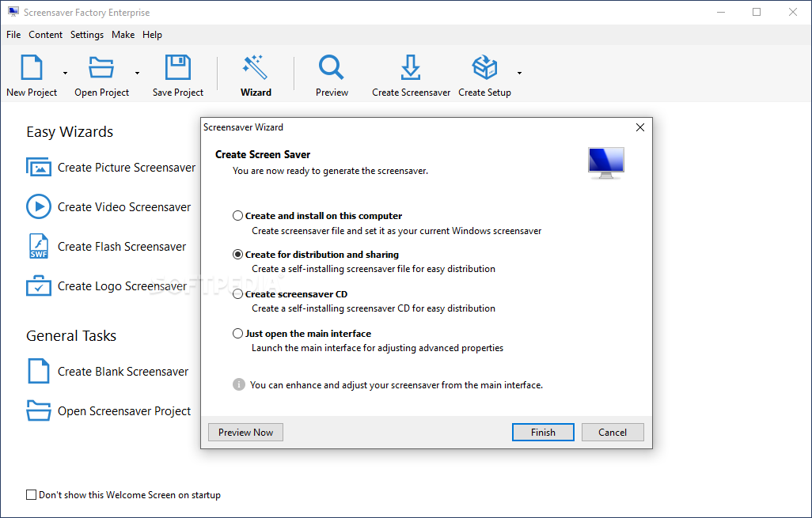This screenshot has height=518, width=812.
Task: Expand the Open Project dropdown arrow
Action: point(137,73)
